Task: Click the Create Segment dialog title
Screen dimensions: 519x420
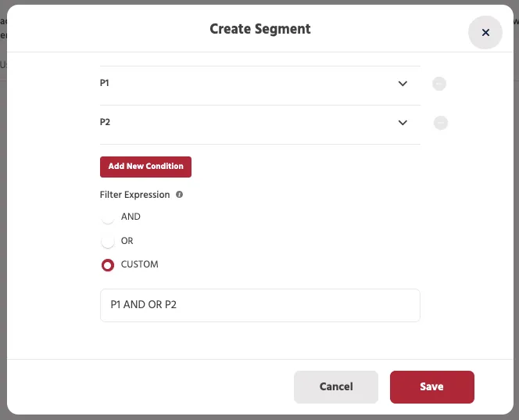Action: (260, 29)
